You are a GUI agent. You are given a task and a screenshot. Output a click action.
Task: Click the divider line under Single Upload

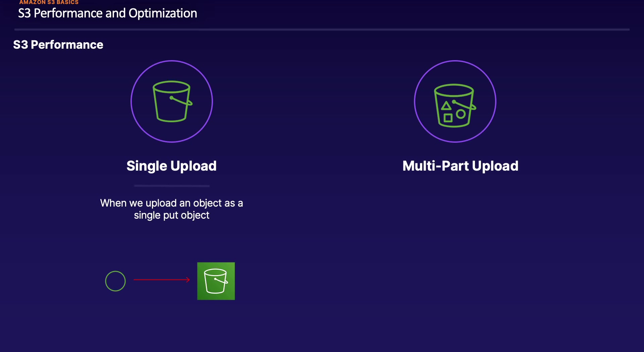pos(172,186)
